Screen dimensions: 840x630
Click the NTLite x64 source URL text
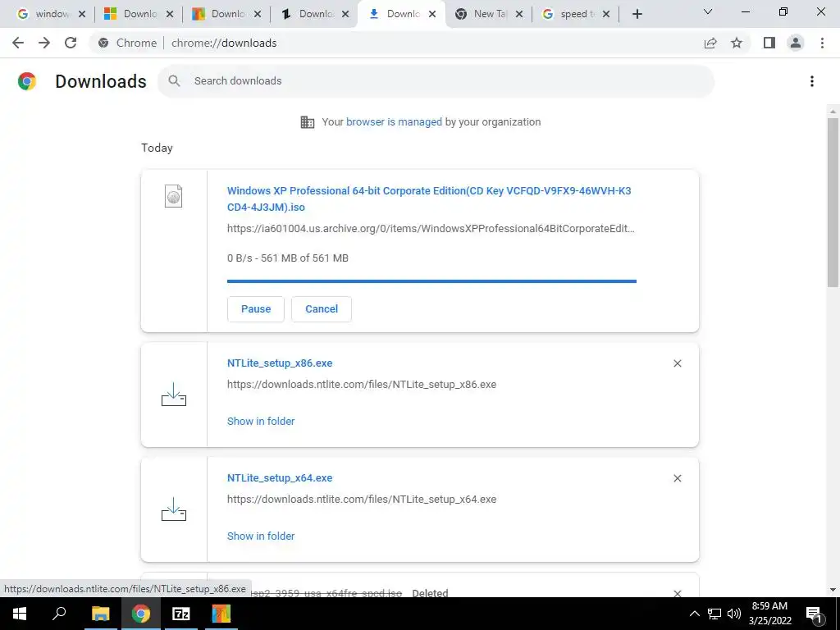[x=362, y=500]
